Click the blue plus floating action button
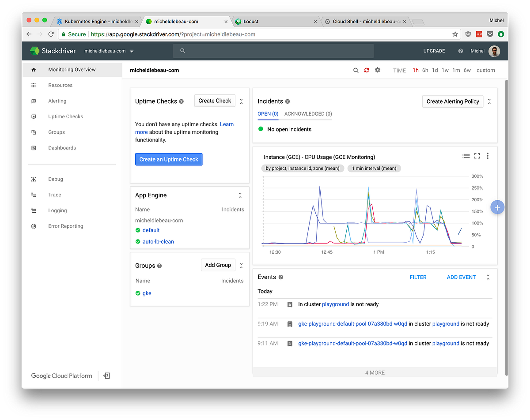 497,207
